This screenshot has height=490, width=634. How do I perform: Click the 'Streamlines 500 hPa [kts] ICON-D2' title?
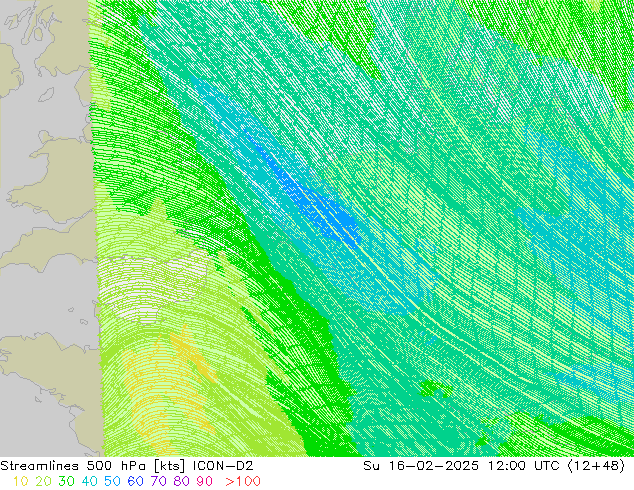click(x=127, y=466)
